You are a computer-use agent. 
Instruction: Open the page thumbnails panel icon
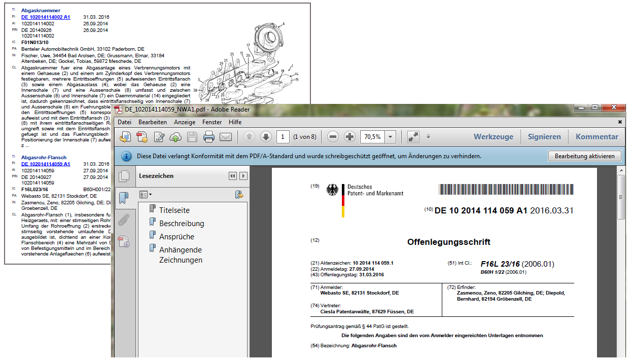124,176
